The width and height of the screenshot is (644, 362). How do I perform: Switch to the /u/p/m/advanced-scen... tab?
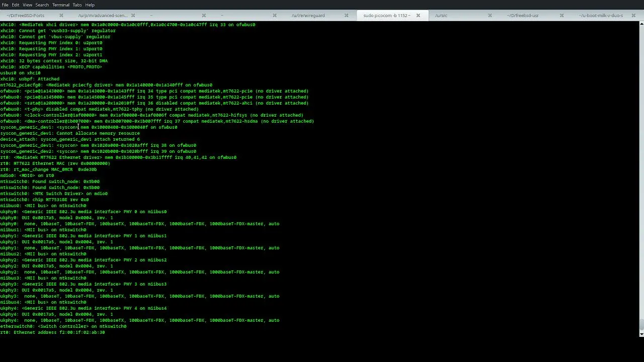coord(103,16)
